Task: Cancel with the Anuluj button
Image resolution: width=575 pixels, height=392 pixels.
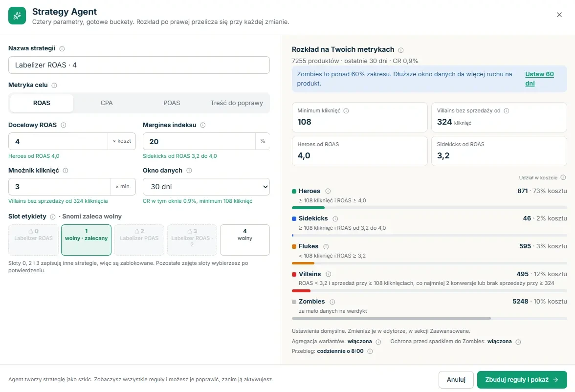Action: (x=456, y=380)
